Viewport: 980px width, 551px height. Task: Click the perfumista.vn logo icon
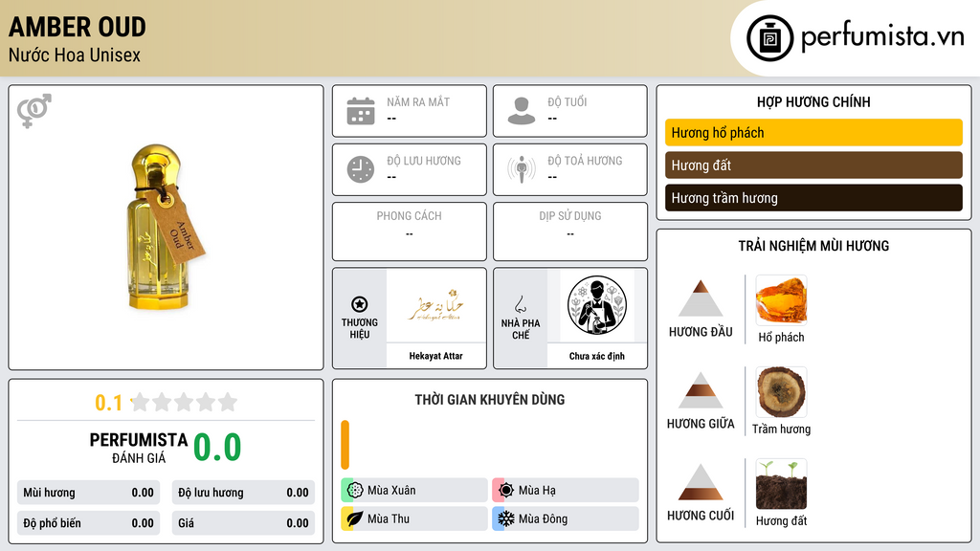coord(770,38)
